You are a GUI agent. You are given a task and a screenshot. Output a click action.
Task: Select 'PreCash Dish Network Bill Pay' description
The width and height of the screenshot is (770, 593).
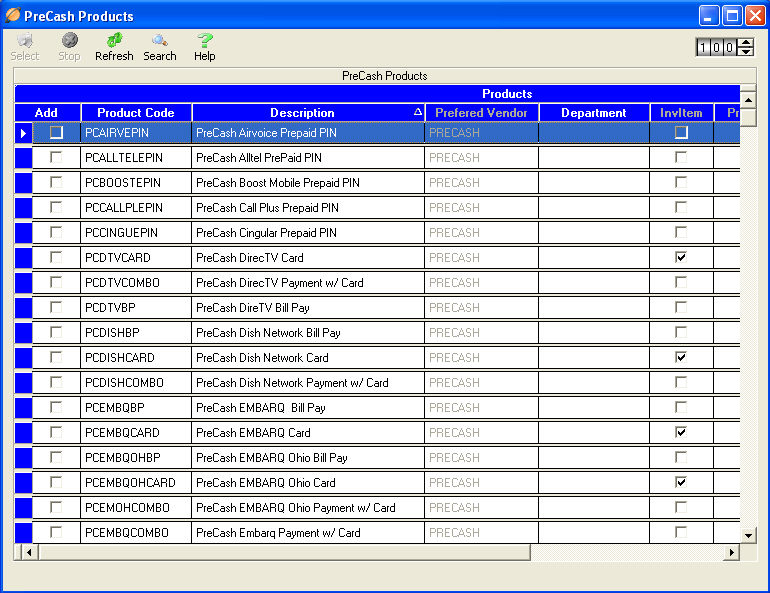click(x=308, y=333)
